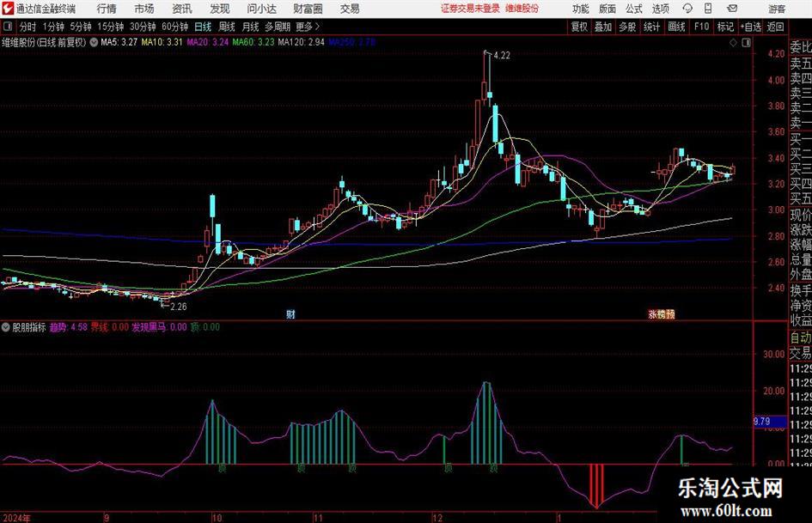Image resolution: width=812 pixels, height=523 pixels.
Task: Switch to the 60分钟 period
Action: [x=175, y=27]
